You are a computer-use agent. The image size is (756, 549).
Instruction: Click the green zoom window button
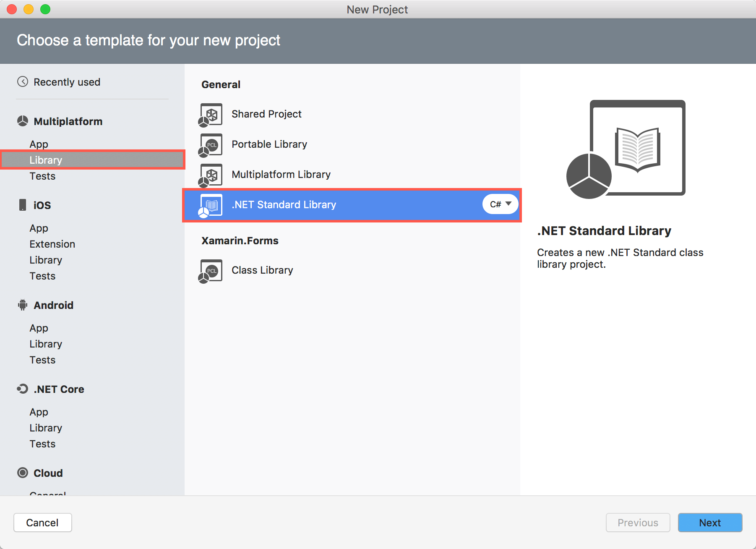(45, 9)
